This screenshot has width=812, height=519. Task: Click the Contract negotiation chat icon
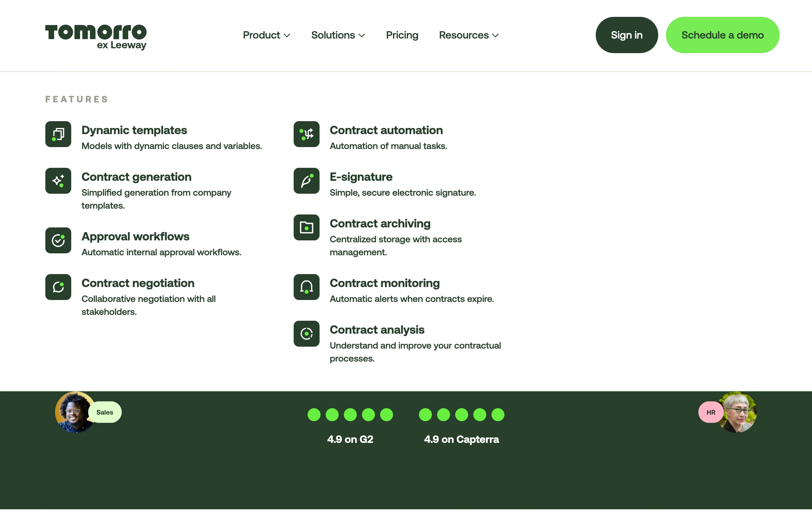coord(58,287)
